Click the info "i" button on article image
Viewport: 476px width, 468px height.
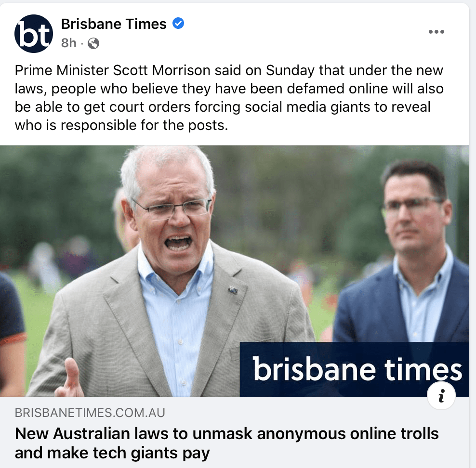point(441,395)
